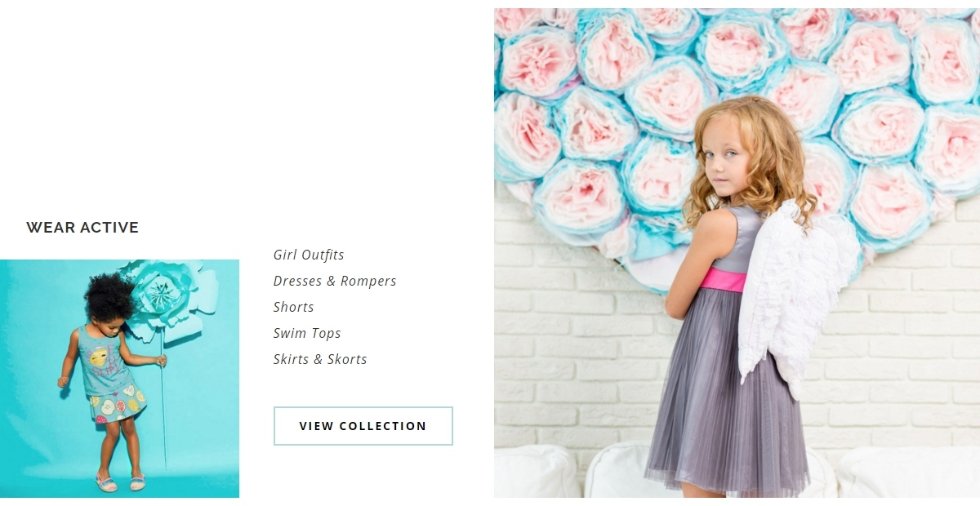Click the girl's face in large photo
This screenshot has height=506, width=980.
point(725,157)
